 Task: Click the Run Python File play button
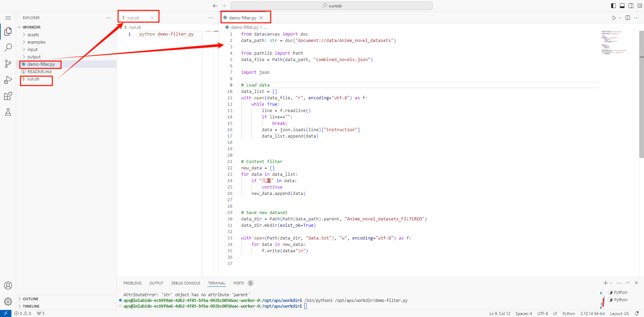tap(614, 18)
